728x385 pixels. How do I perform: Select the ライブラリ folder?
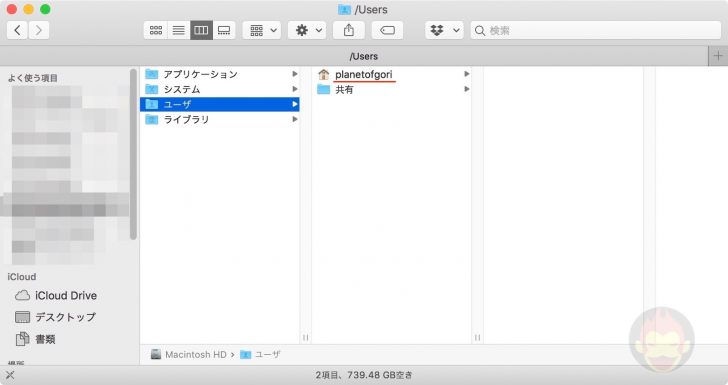click(x=220, y=119)
